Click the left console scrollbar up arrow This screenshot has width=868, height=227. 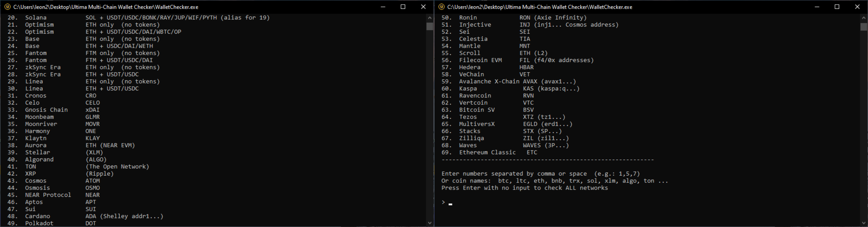pyautogui.click(x=430, y=18)
